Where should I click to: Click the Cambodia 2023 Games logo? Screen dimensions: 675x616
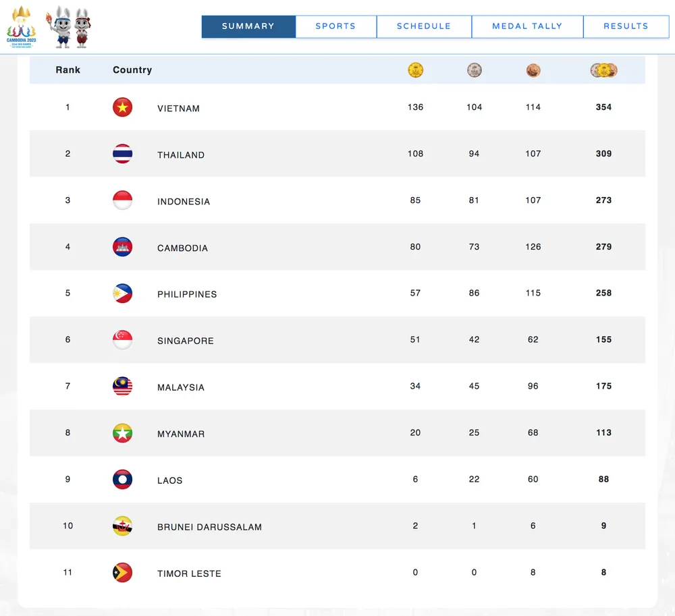(23, 26)
